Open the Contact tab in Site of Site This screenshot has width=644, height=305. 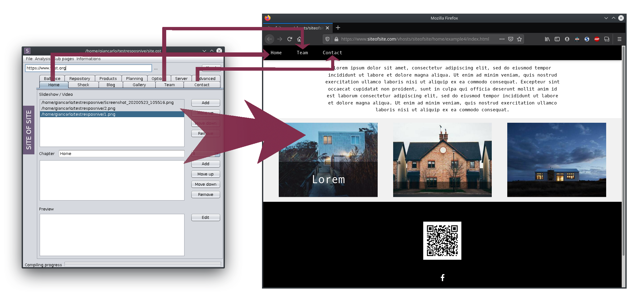point(202,85)
